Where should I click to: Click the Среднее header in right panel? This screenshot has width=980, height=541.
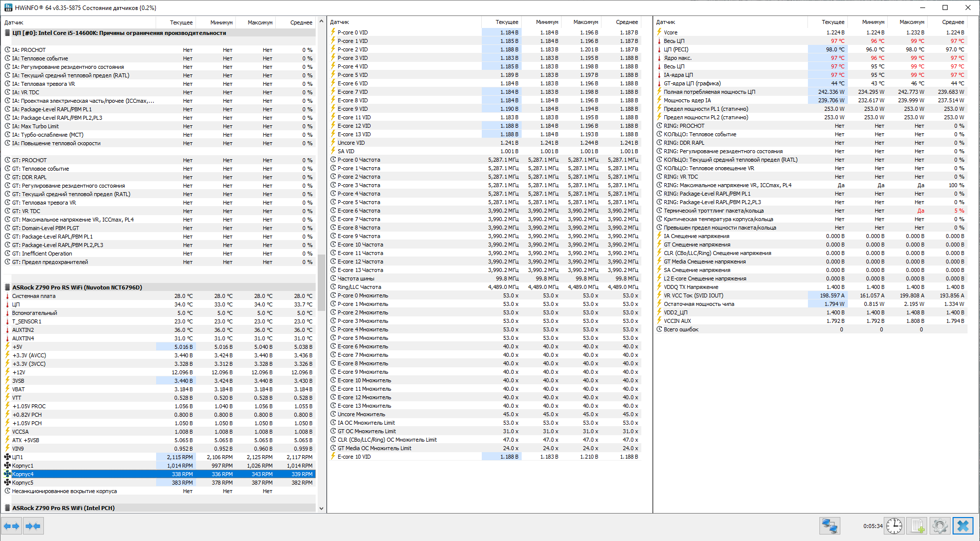[x=953, y=22]
